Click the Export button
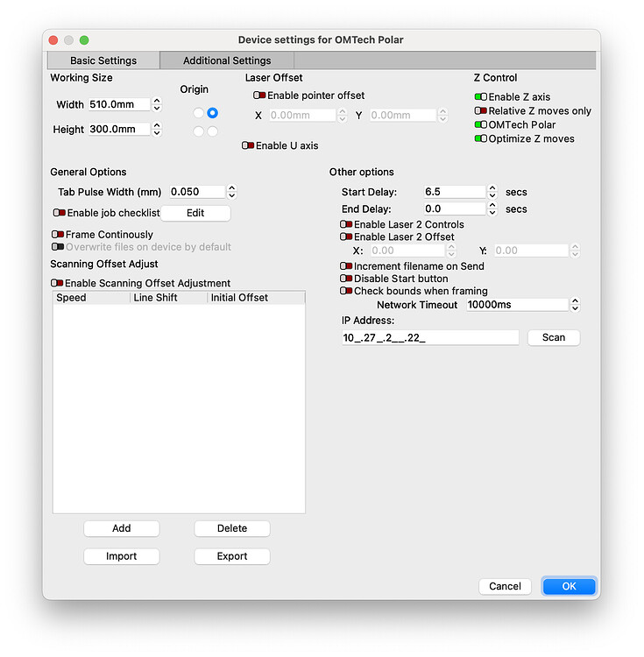The height and width of the screenshot is (657, 644). (x=231, y=556)
